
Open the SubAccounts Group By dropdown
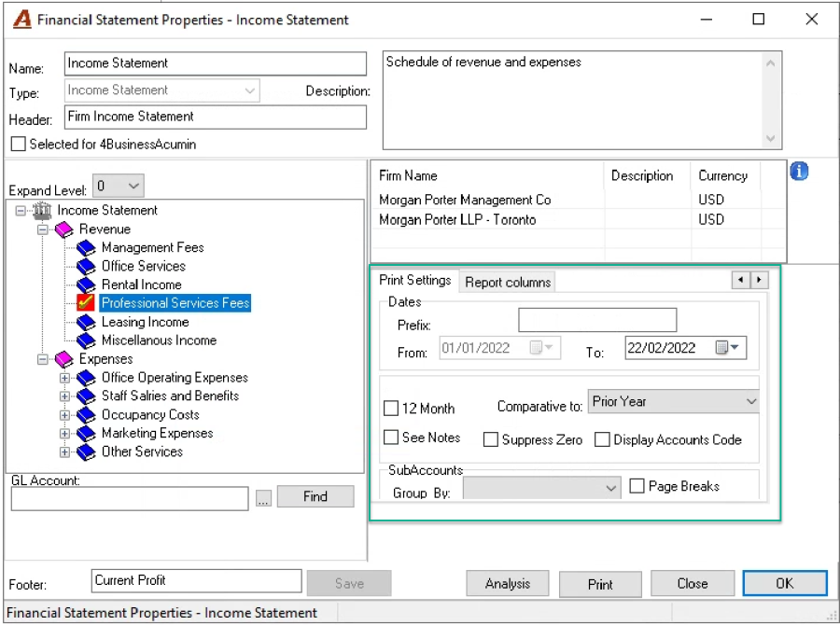click(541, 488)
